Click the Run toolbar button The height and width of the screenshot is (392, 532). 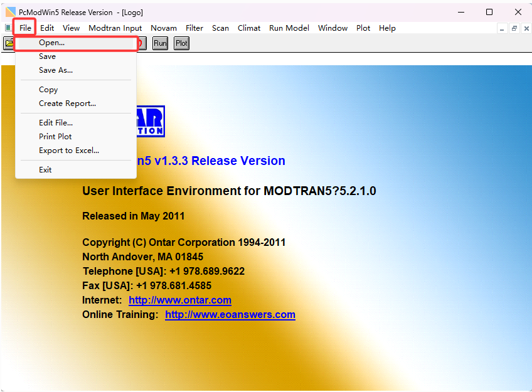pos(160,43)
